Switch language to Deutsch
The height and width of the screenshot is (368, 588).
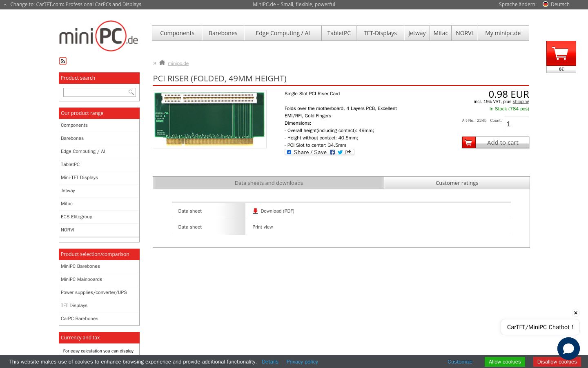[560, 4]
